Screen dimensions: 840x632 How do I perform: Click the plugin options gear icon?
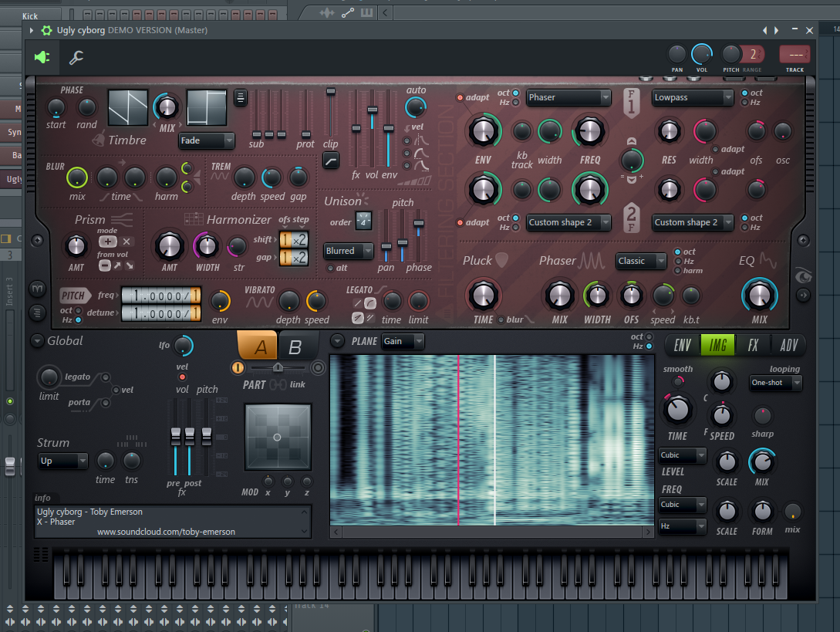46,31
